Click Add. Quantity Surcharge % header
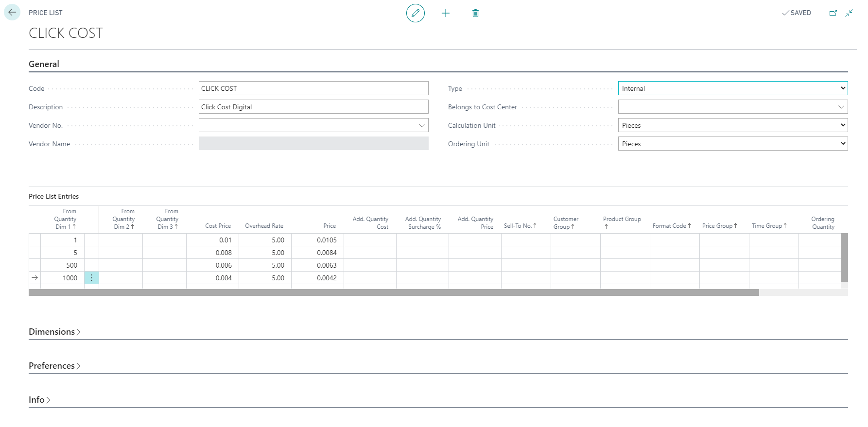 pyautogui.click(x=423, y=223)
